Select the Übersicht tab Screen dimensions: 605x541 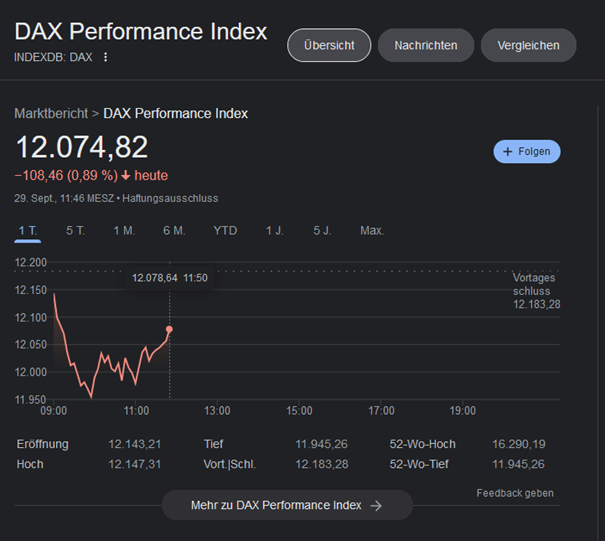click(329, 45)
